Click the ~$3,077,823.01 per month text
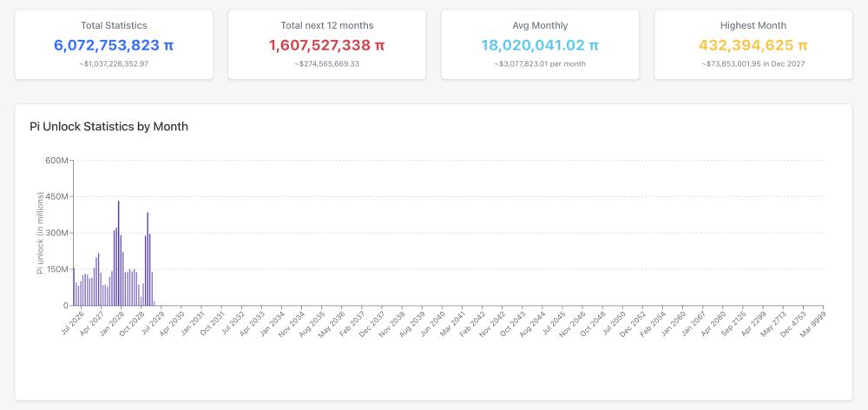This screenshot has width=868, height=410. (x=540, y=63)
